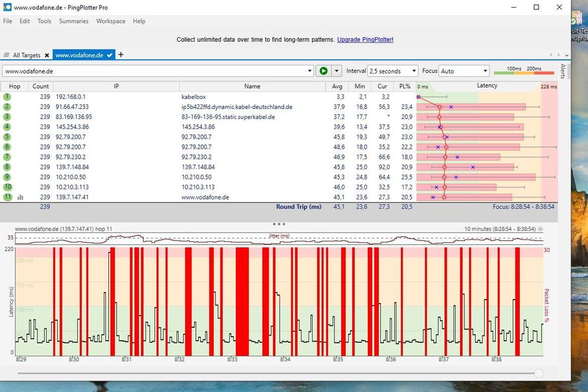Expand the target address history dropdown arrow

(x=310, y=70)
